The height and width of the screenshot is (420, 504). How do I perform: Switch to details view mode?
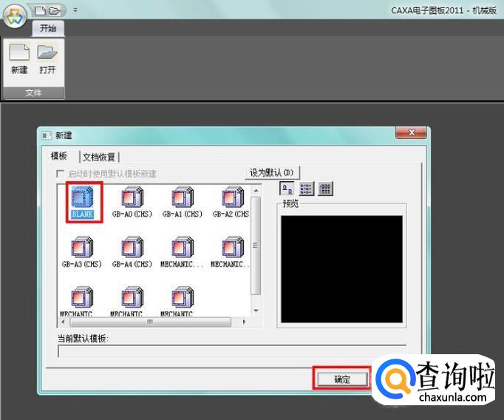click(326, 189)
